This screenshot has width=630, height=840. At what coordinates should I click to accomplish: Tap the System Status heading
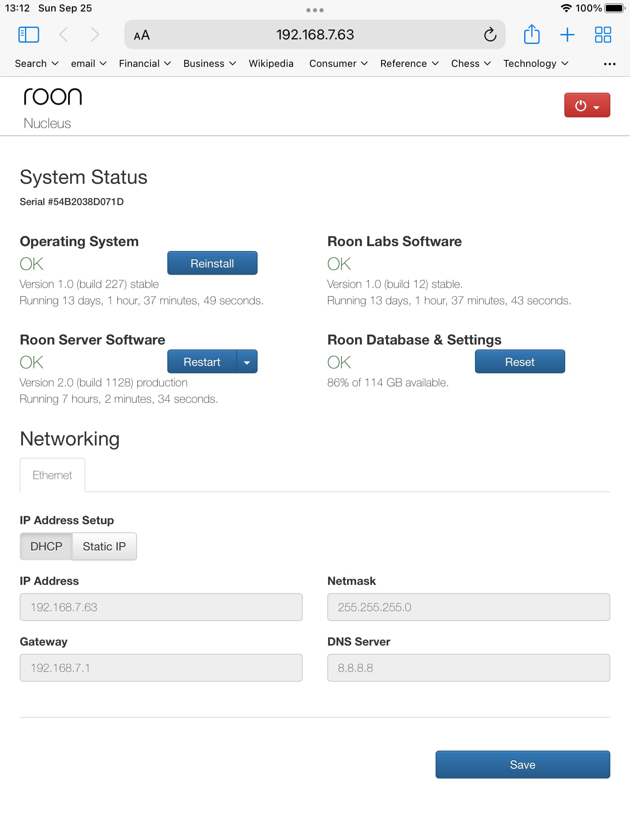[84, 177]
